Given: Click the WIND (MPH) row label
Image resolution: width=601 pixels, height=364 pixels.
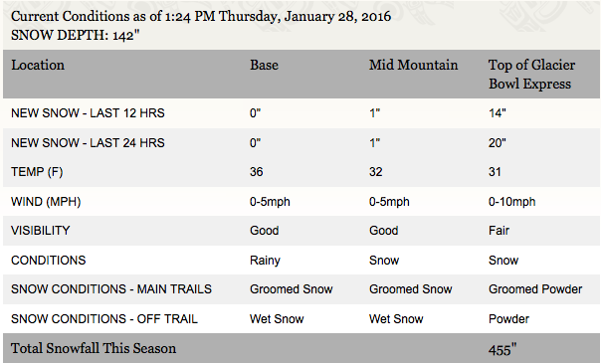Looking at the screenshot, I should [46, 202].
